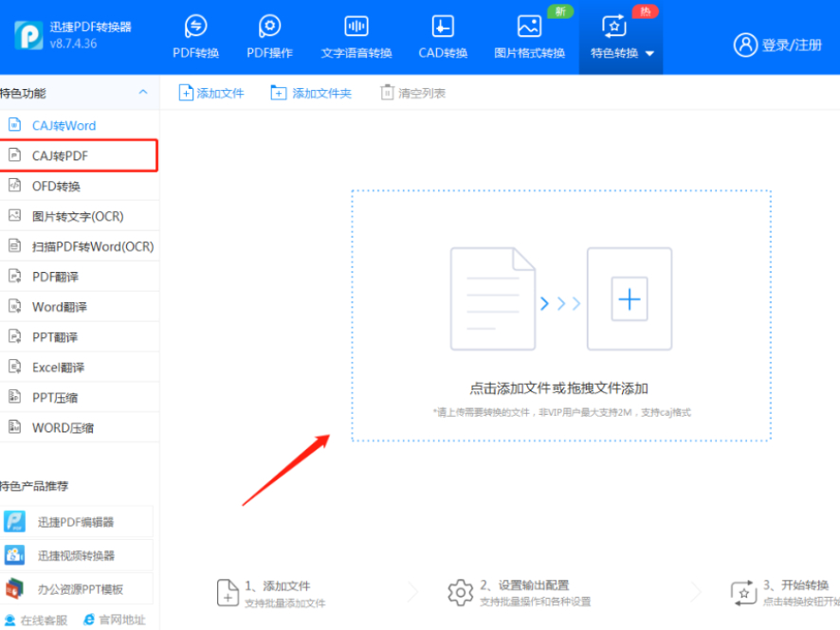Collapse the 特色功能 section chevron
This screenshot has width=840, height=630.
point(143,92)
